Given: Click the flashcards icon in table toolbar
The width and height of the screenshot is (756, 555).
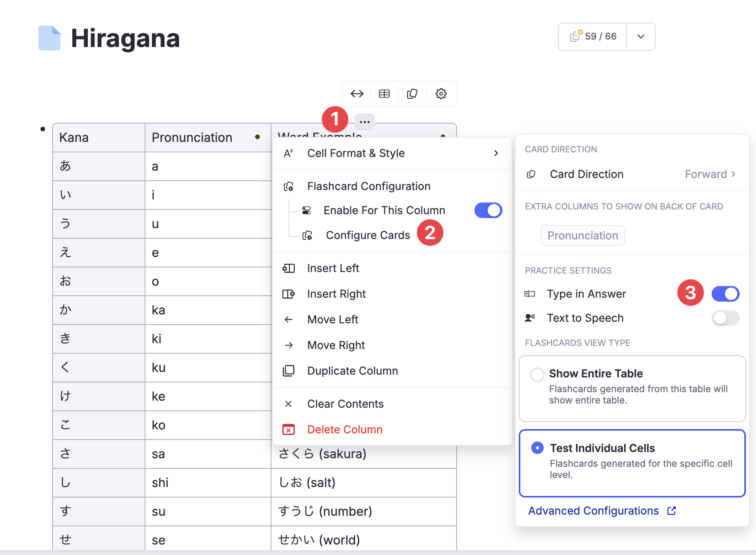Looking at the screenshot, I should pyautogui.click(x=412, y=94).
